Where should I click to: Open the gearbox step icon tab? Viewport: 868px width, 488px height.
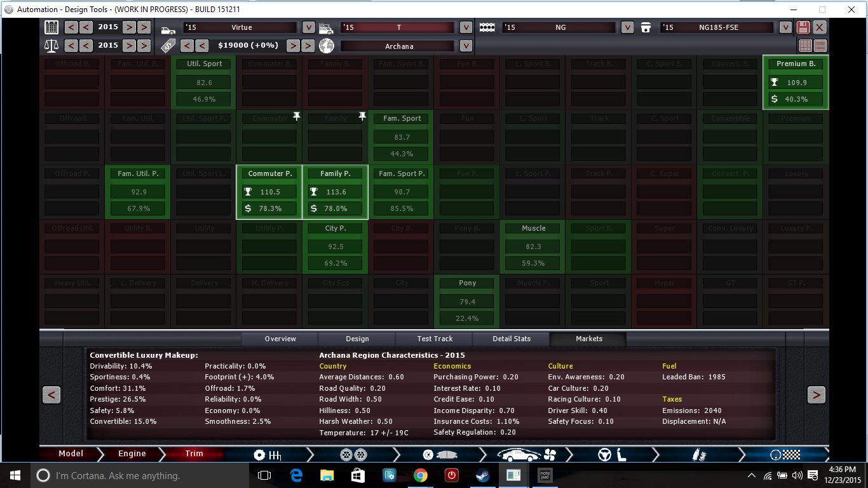(268, 455)
